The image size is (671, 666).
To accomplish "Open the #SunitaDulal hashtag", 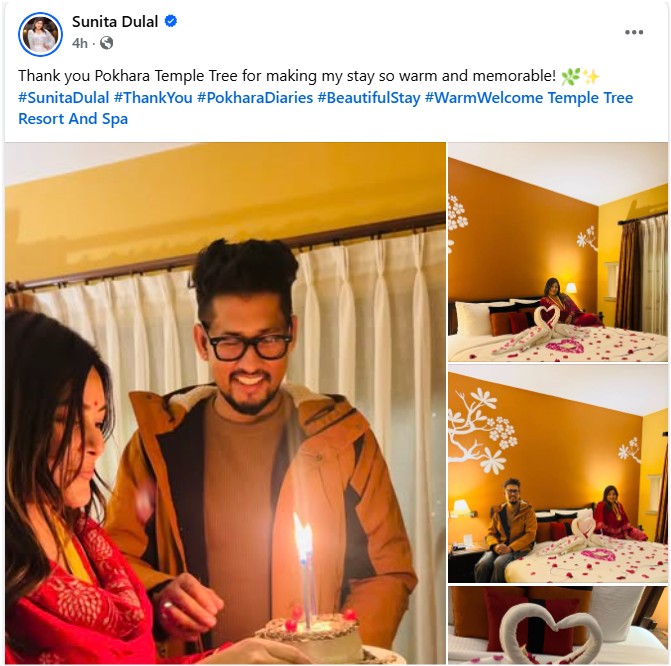I will [63, 98].
